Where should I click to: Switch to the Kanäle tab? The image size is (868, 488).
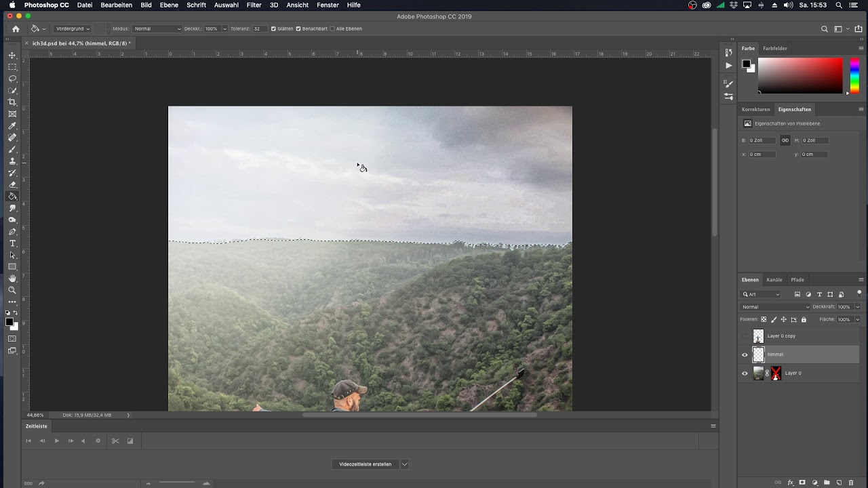[x=774, y=280]
